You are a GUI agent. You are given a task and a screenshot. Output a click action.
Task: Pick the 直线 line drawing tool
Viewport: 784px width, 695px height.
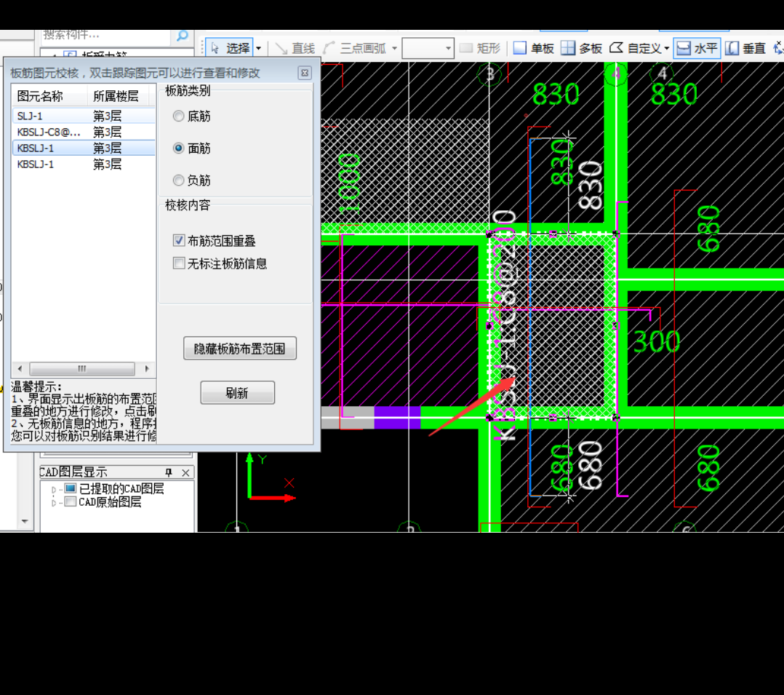[x=295, y=49]
